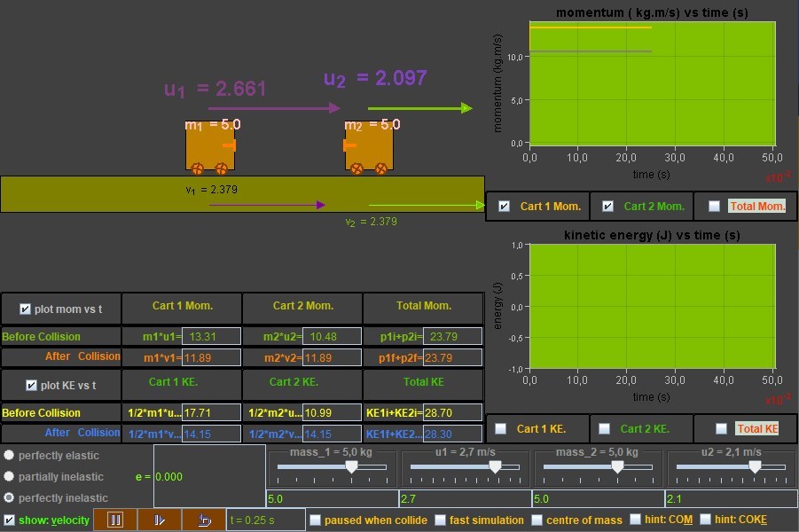Click the step forward button
799x532 pixels.
160,520
